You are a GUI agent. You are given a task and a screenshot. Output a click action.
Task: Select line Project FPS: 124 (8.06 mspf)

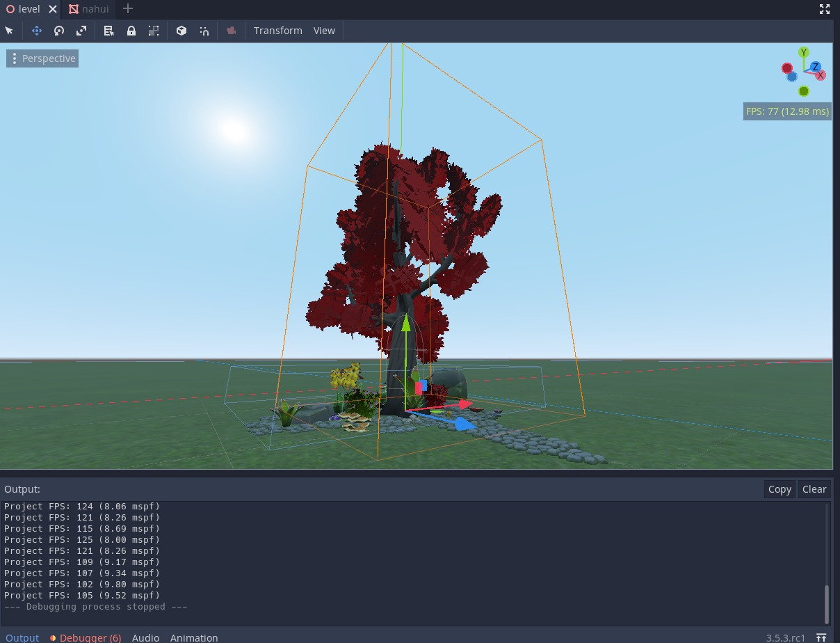pos(82,507)
